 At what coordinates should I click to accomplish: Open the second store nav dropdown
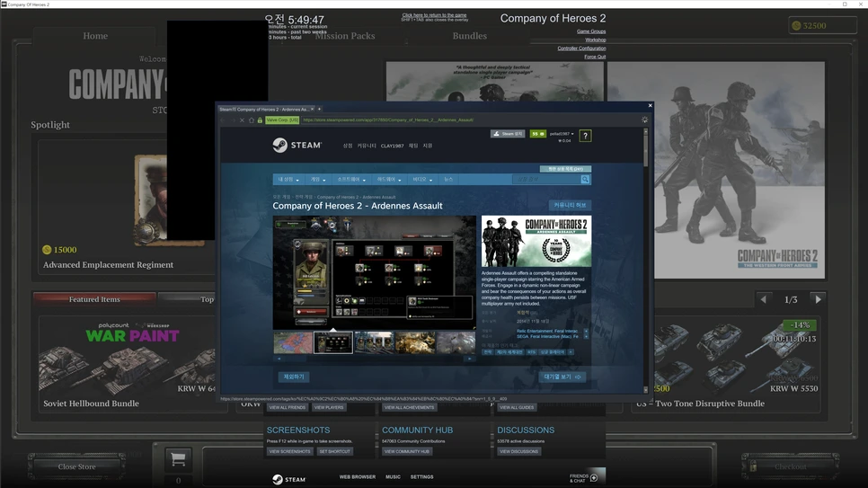tap(318, 180)
